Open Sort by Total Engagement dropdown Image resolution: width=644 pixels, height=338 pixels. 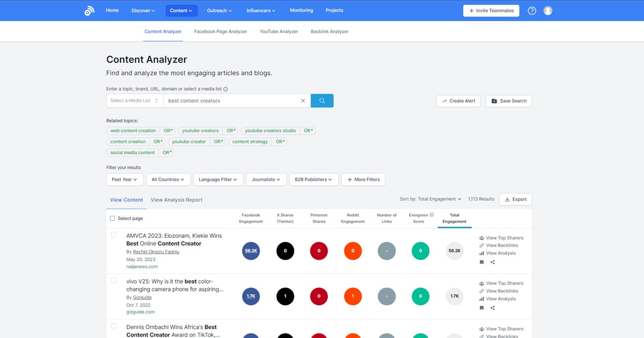tap(430, 199)
